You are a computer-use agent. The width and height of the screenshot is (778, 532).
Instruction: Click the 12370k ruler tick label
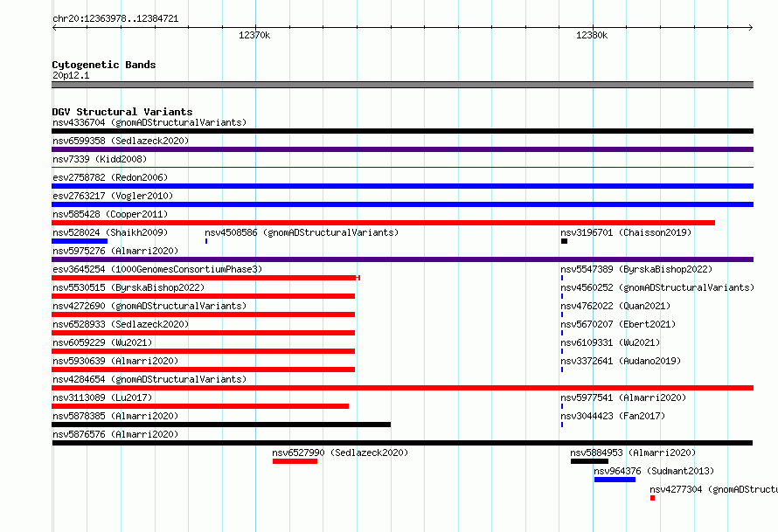pyautogui.click(x=254, y=35)
